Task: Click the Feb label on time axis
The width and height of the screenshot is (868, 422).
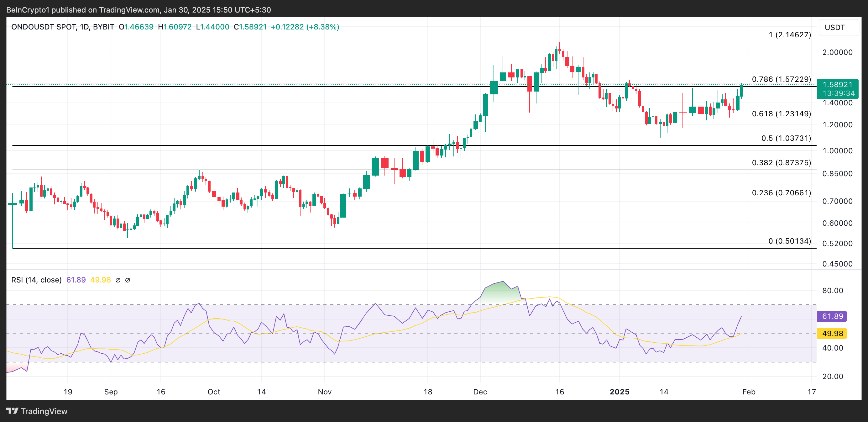Action: click(749, 392)
